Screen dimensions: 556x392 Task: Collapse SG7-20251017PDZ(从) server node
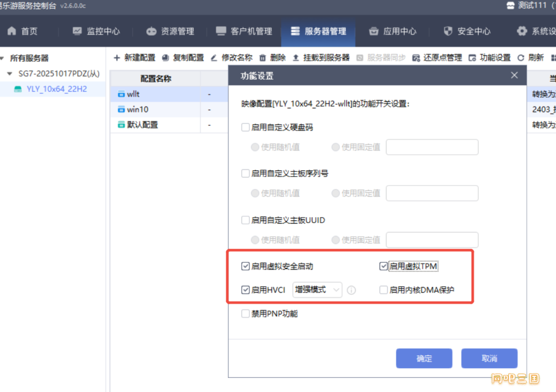coord(10,73)
